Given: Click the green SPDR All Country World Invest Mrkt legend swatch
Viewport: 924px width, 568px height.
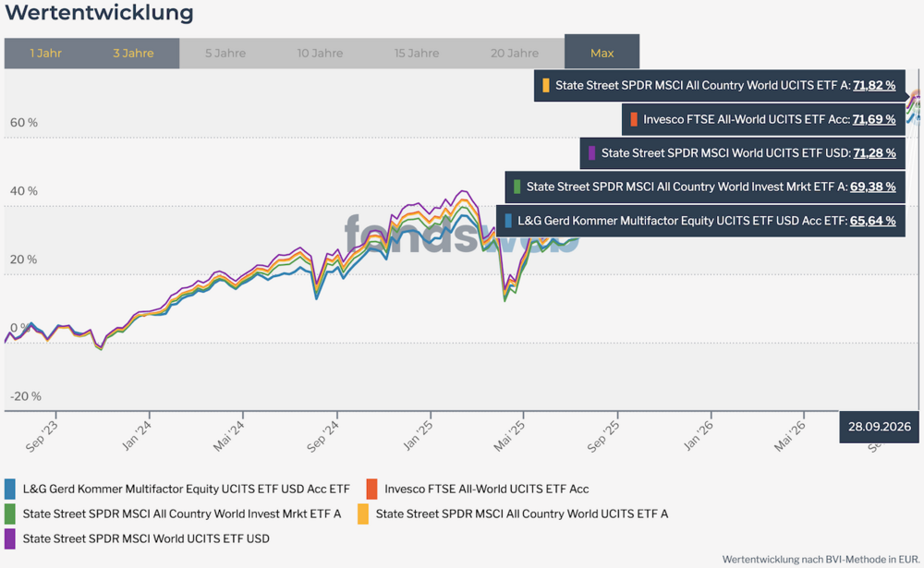Looking at the screenshot, I should click(x=10, y=514).
